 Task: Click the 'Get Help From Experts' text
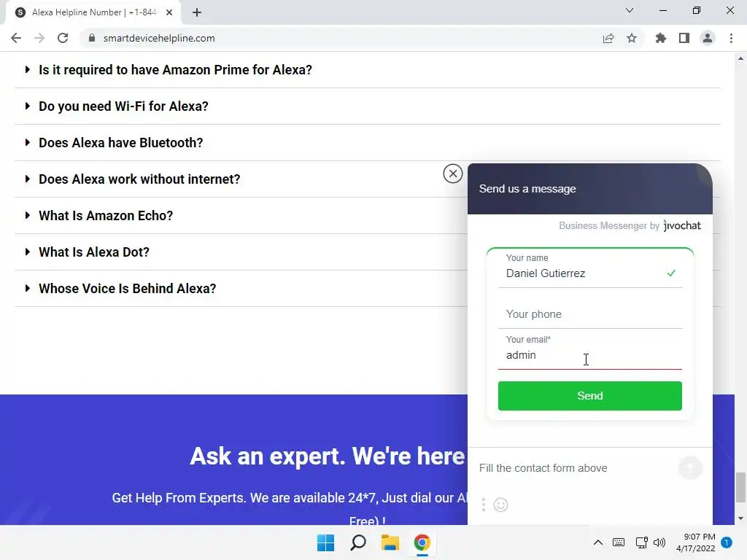click(290, 498)
